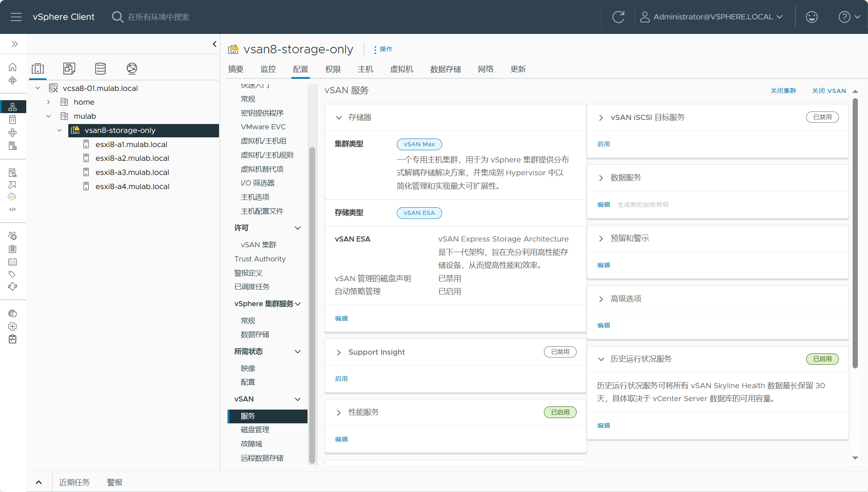
Task: Open the 近期任务 tab at bottom
Action: (74, 482)
